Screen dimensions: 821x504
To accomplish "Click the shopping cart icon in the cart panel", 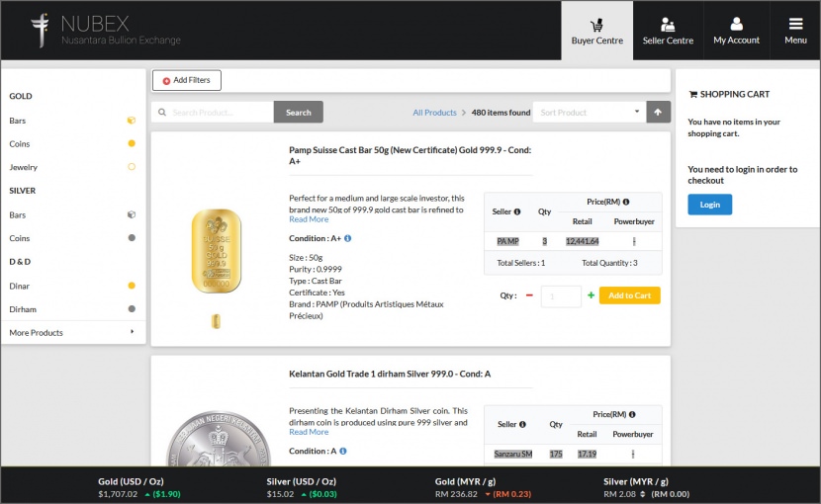I will coord(692,94).
